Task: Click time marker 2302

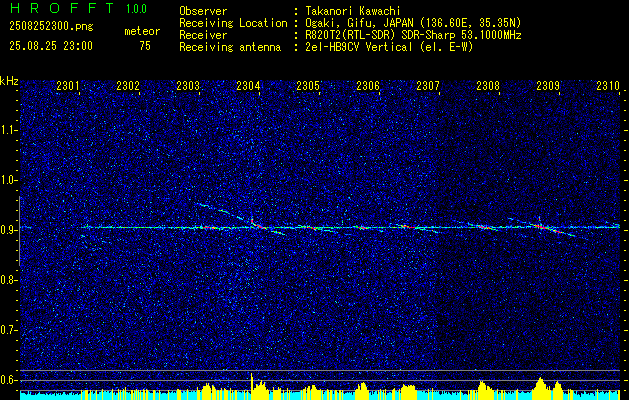Action: tap(128, 85)
